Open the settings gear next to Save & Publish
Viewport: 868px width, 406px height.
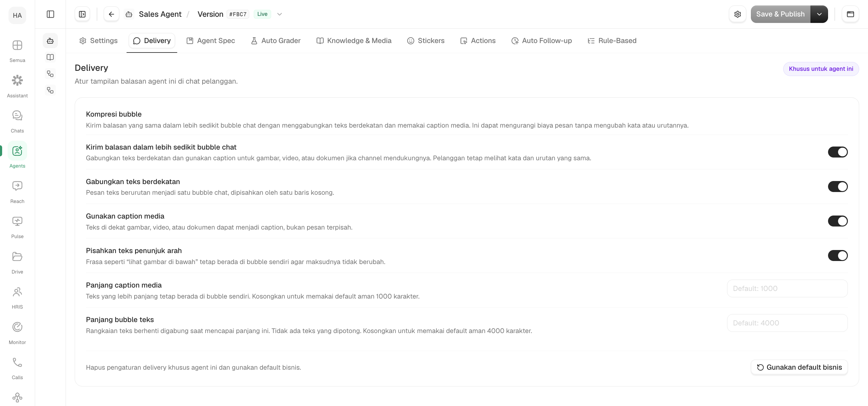coord(737,14)
